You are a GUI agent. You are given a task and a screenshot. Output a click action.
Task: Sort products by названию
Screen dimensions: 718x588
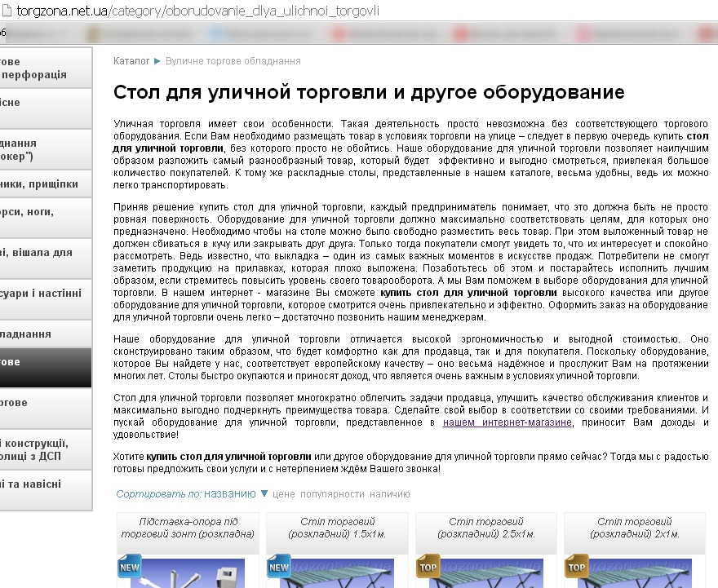[230, 493]
